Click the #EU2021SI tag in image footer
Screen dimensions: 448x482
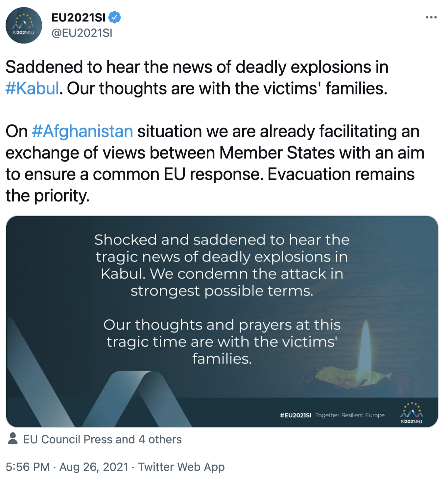(295, 415)
